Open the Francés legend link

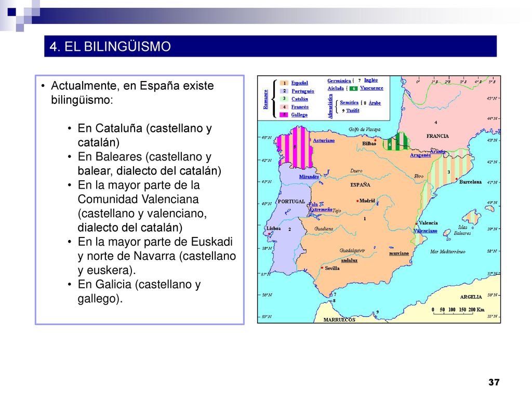300,107
